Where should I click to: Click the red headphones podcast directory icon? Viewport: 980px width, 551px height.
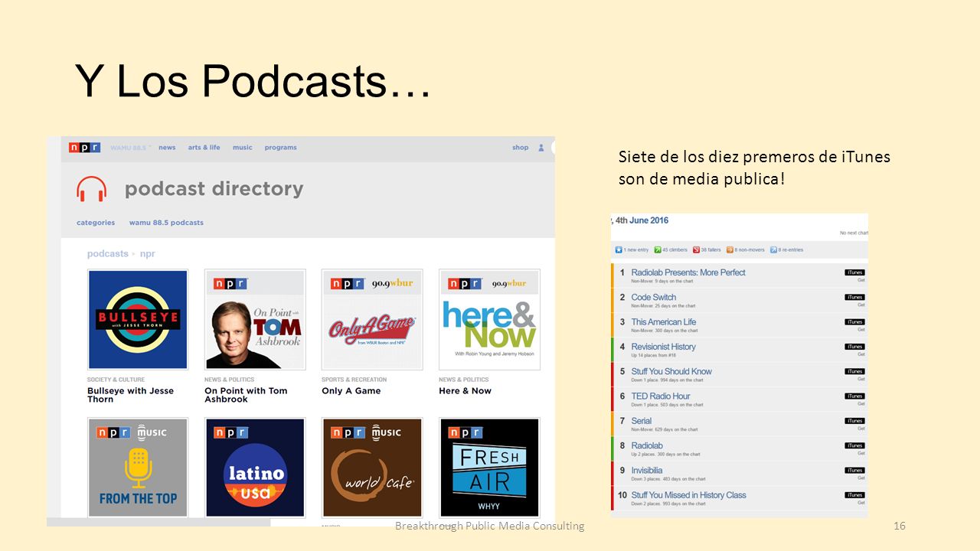(91, 189)
